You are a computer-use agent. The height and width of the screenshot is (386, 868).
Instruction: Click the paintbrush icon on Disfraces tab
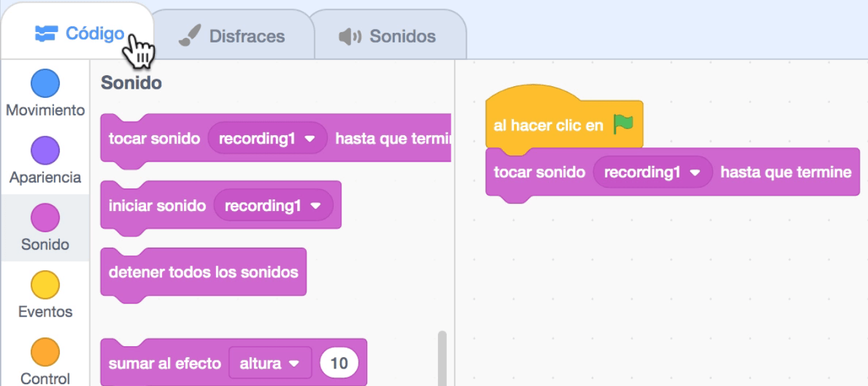click(x=190, y=36)
